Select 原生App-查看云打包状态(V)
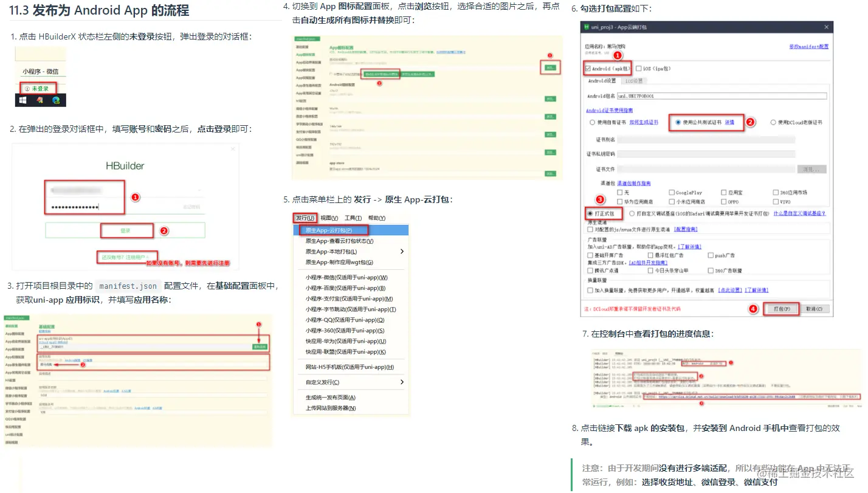868x493 pixels. pyautogui.click(x=339, y=241)
